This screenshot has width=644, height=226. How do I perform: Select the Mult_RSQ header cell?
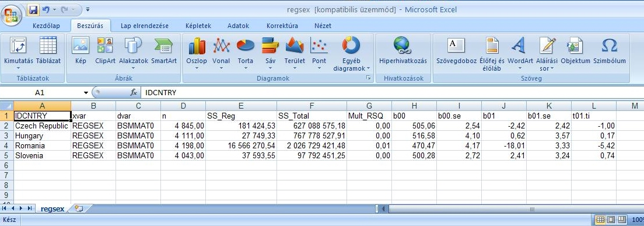(x=369, y=116)
